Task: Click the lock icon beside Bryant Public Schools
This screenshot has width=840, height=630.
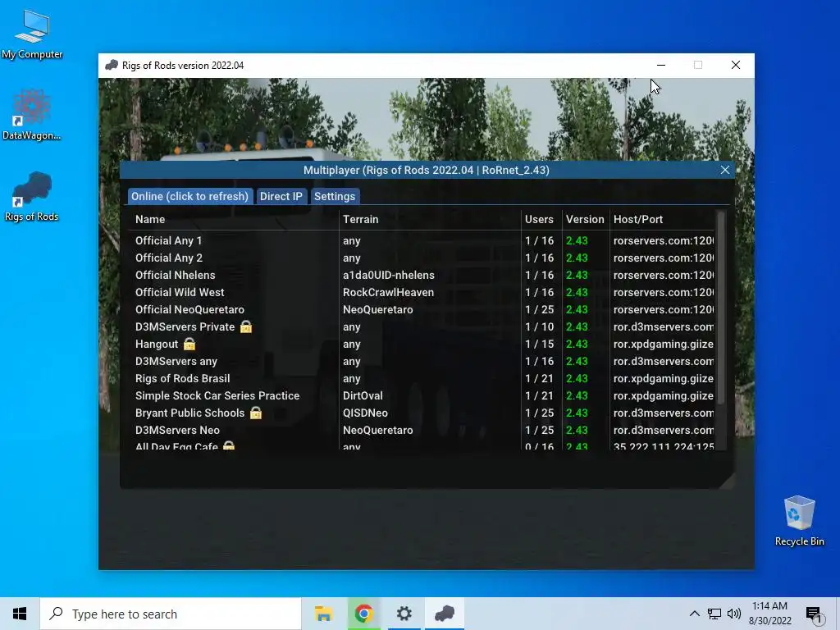Action: pos(256,413)
